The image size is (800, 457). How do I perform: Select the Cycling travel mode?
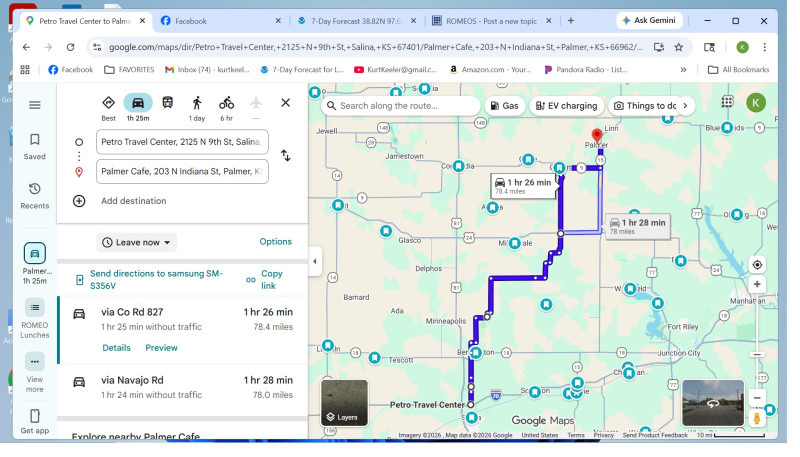[227, 103]
